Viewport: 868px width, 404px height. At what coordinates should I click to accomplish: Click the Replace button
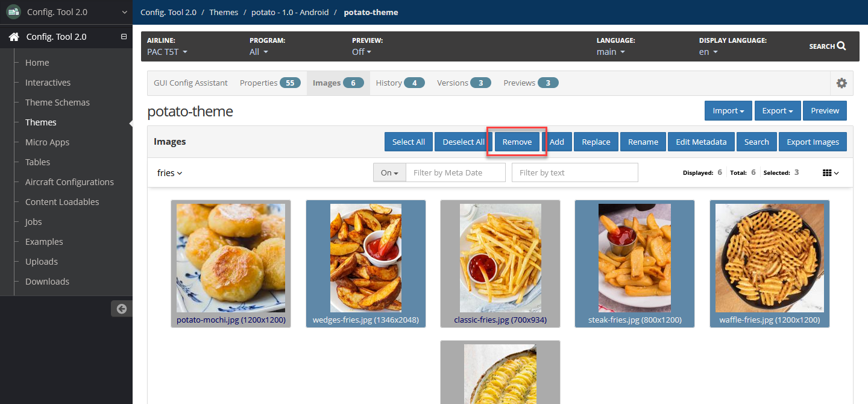click(x=596, y=142)
